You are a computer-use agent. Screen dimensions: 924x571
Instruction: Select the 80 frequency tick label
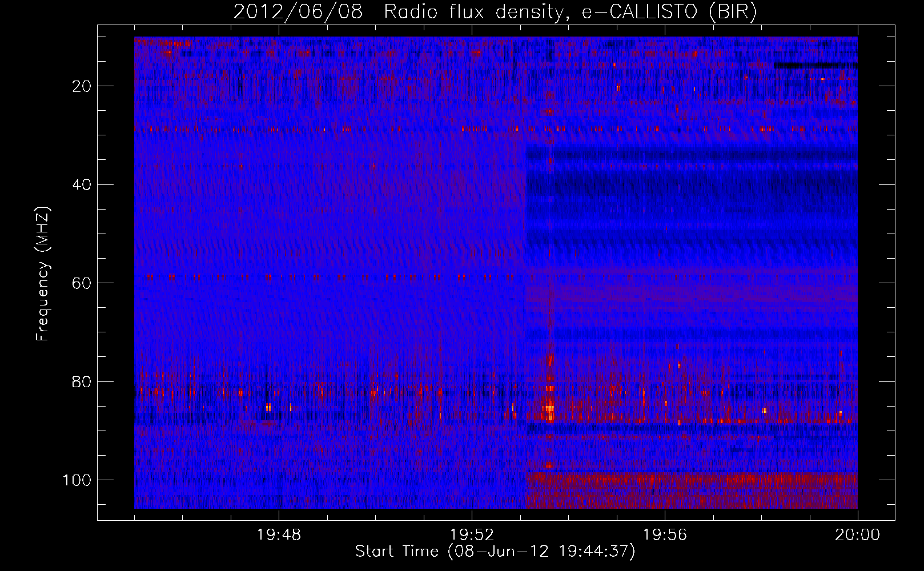click(x=82, y=381)
